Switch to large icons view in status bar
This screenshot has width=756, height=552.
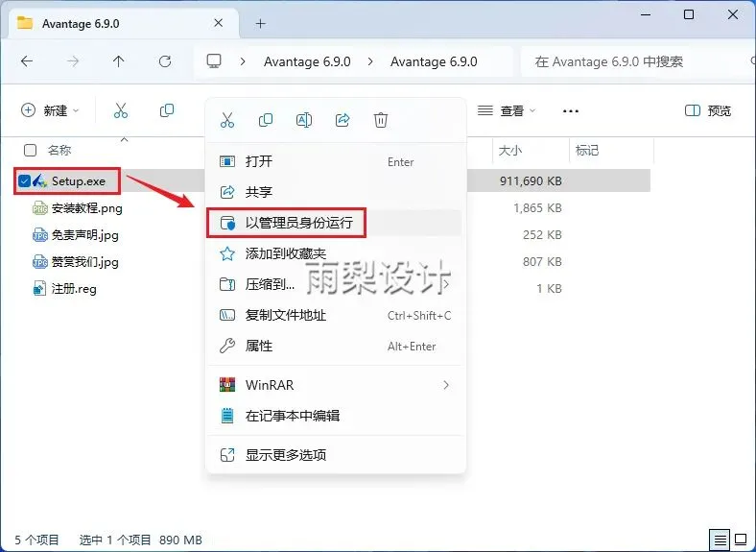pyautogui.click(x=741, y=539)
